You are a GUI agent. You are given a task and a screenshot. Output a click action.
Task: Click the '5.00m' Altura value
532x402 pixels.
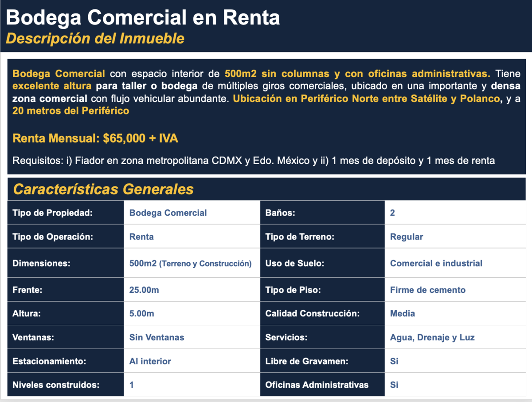click(x=142, y=314)
